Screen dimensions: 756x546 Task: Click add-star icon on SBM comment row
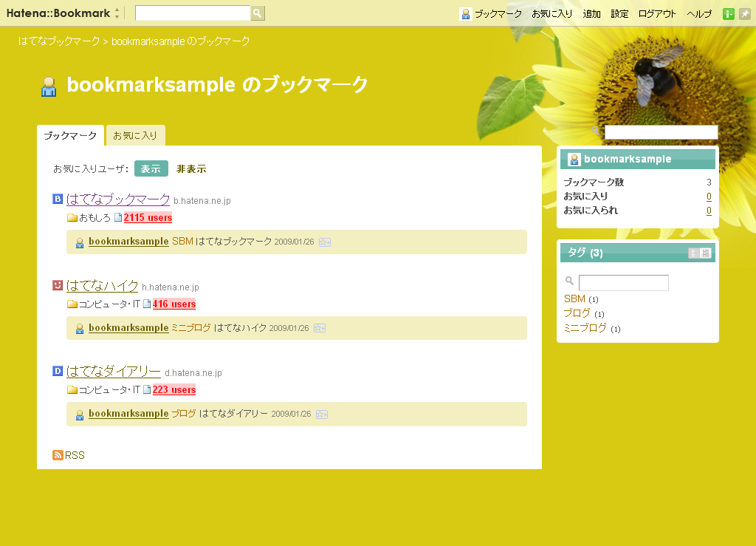pyautogui.click(x=325, y=242)
